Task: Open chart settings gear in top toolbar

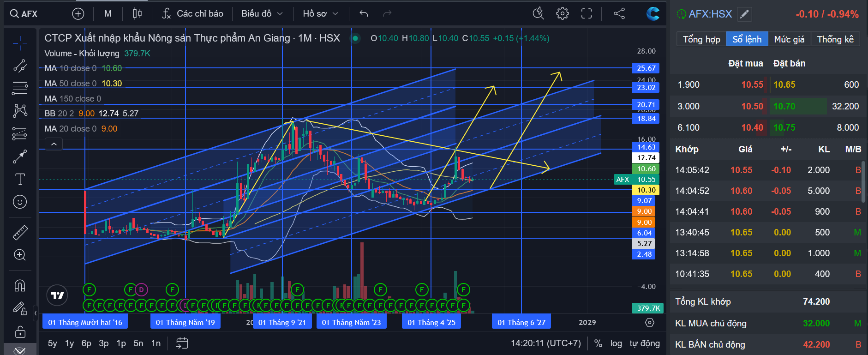Action: tap(562, 14)
